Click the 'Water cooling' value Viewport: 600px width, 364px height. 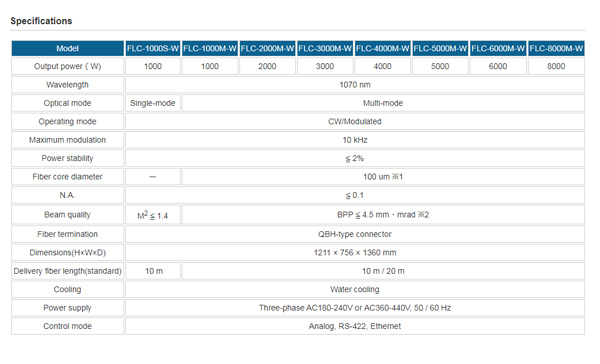tap(355, 289)
